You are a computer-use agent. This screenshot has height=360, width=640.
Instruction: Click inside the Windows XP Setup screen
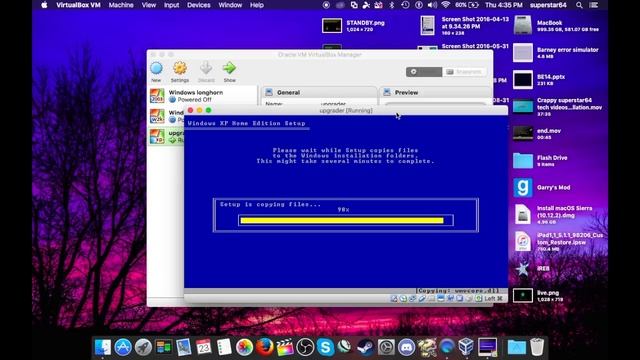(346, 202)
